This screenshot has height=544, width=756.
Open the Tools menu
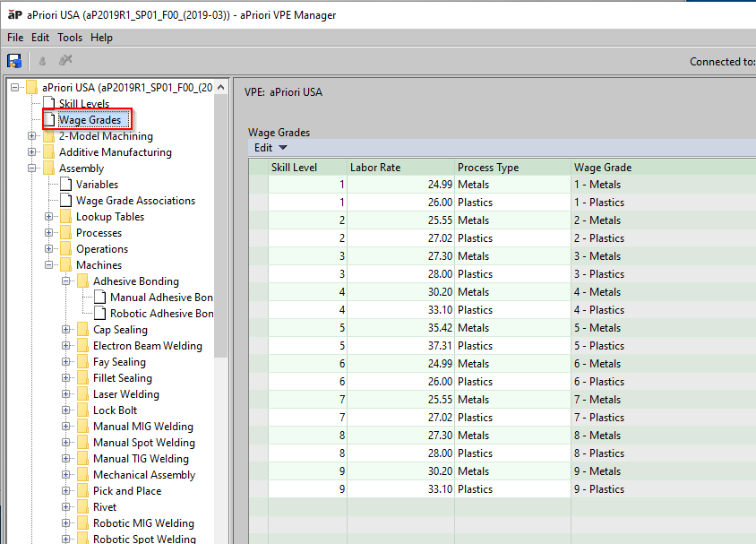70,38
